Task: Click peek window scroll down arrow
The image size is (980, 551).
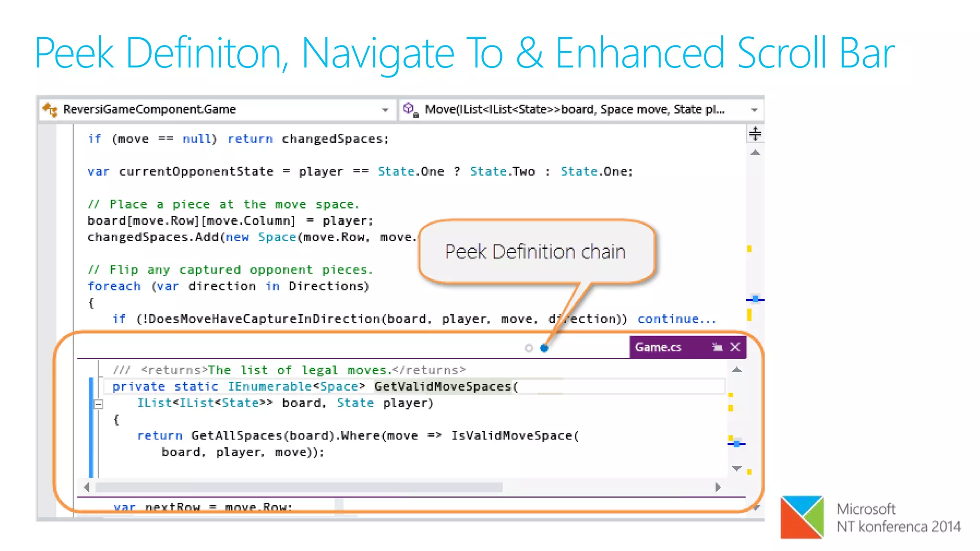Action: click(x=737, y=468)
